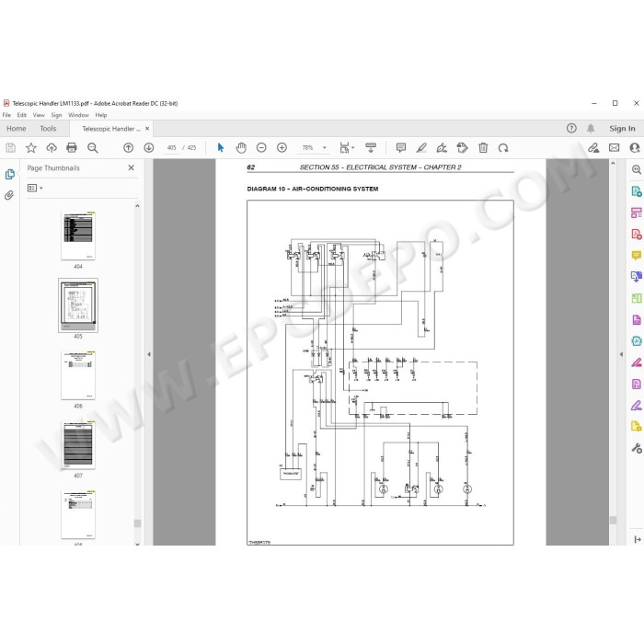Click the Stamp tool icon
644x644 pixels.
(463, 148)
